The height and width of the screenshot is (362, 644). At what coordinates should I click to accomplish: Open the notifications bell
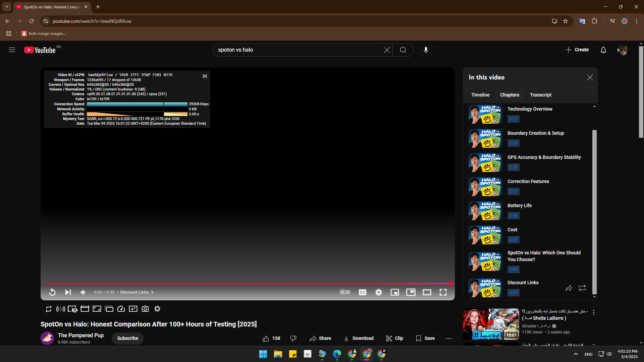point(603,50)
